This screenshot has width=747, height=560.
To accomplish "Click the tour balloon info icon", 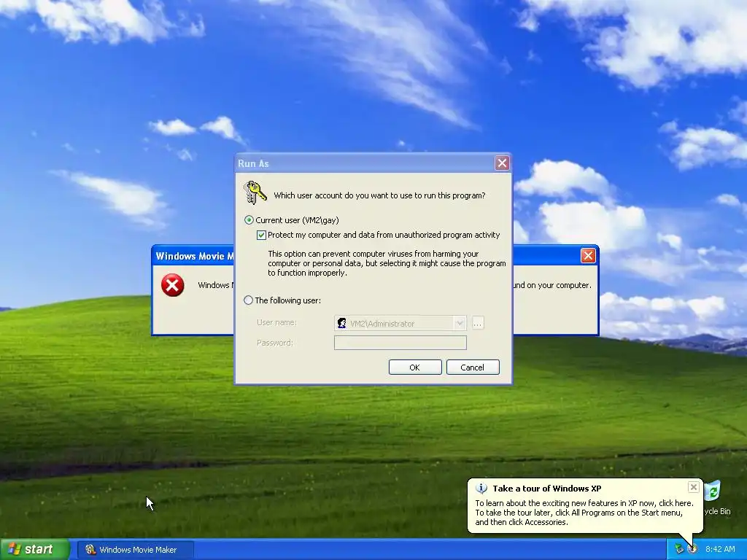I will pos(481,488).
